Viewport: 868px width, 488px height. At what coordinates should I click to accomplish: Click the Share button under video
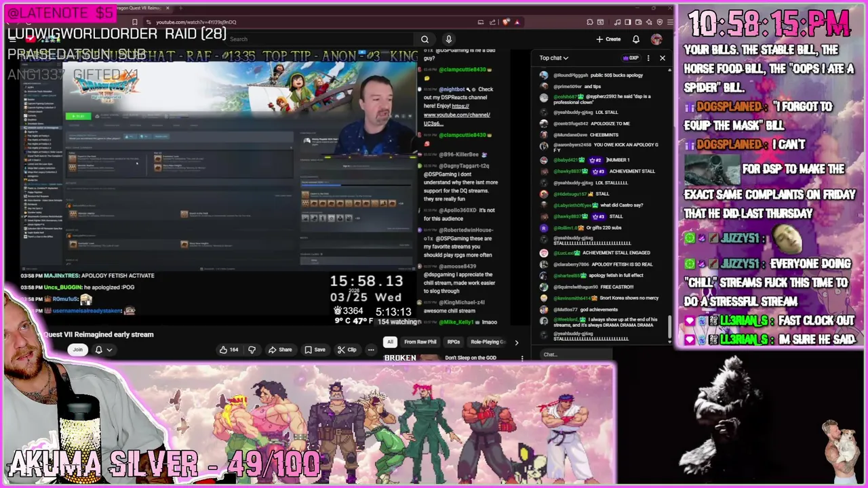[x=280, y=350]
